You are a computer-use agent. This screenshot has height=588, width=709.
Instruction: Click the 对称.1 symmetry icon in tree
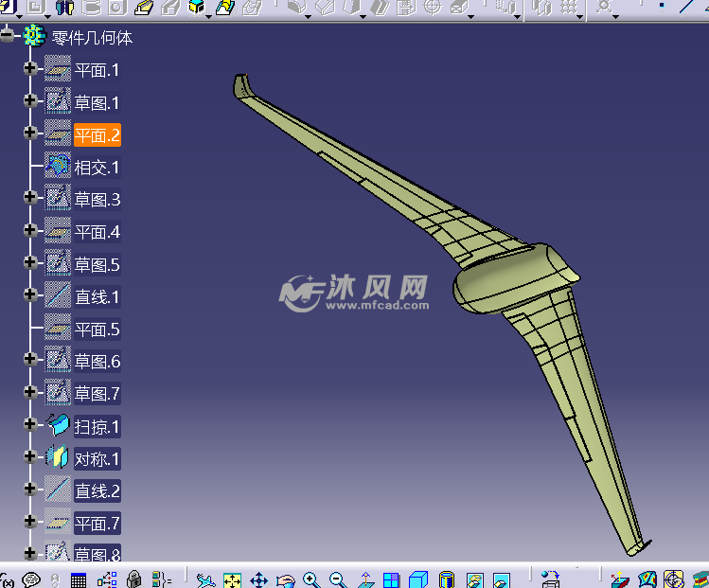[x=58, y=457]
